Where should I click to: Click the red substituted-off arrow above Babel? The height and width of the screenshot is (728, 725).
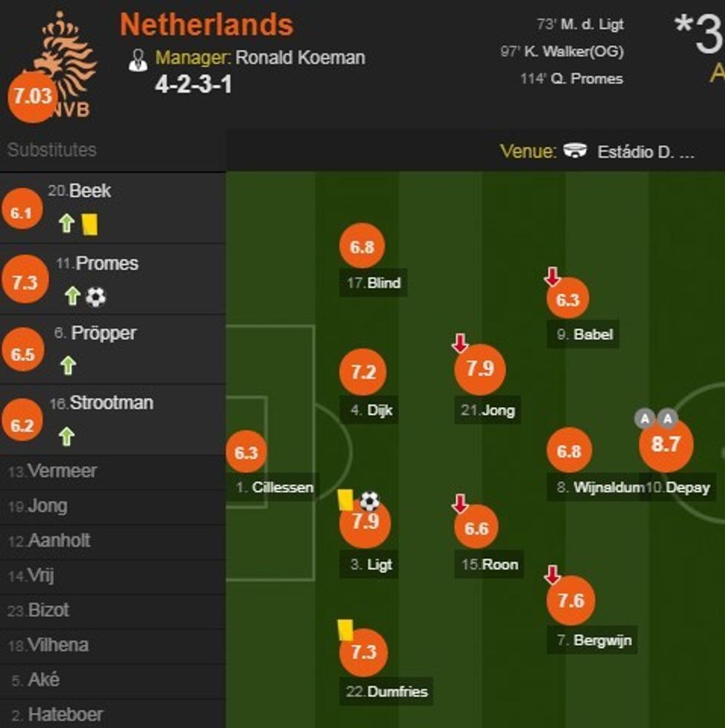(x=552, y=277)
